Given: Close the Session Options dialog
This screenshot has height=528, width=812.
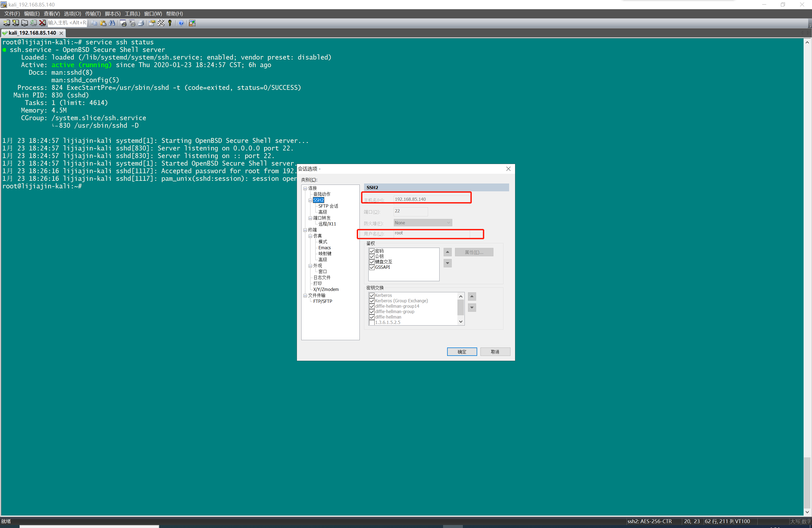Looking at the screenshot, I should [x=508, y=169].
